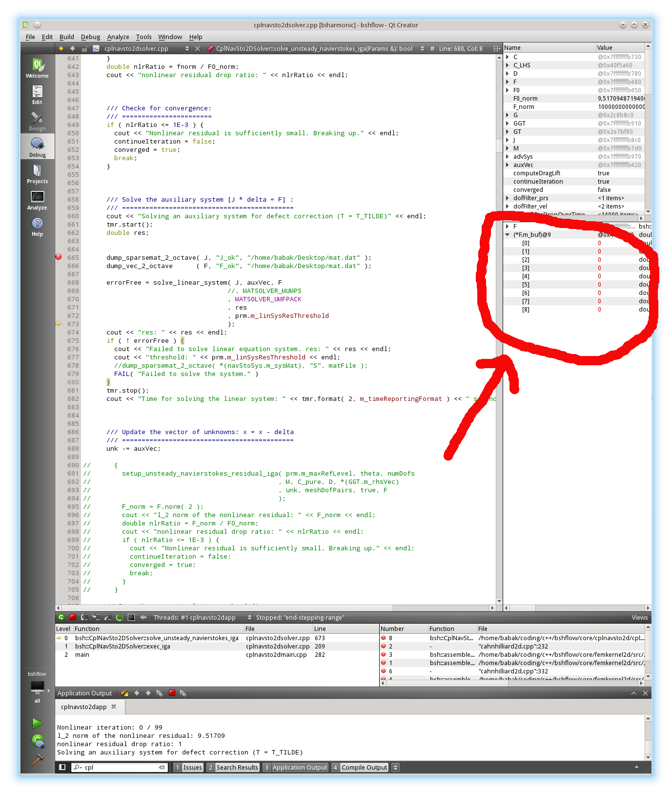This screenshot has height=795, width=672.
Task: Toggle breakpoint marker on line 665
Action: click(x=59, y=257)
